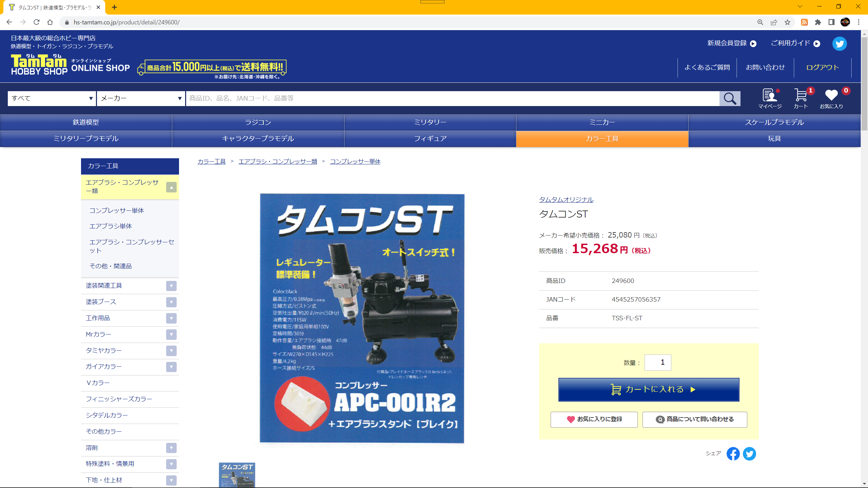Click お気に入りに登録 button
Viewport: 868px width, 488px height.
pos(594,420)
